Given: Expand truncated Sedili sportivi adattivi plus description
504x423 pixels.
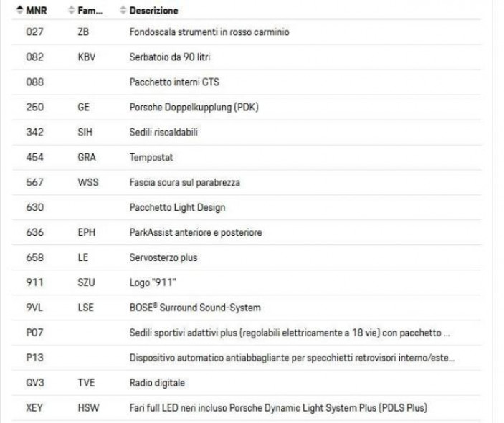Looking at the screenshot, I should (290, 333).
